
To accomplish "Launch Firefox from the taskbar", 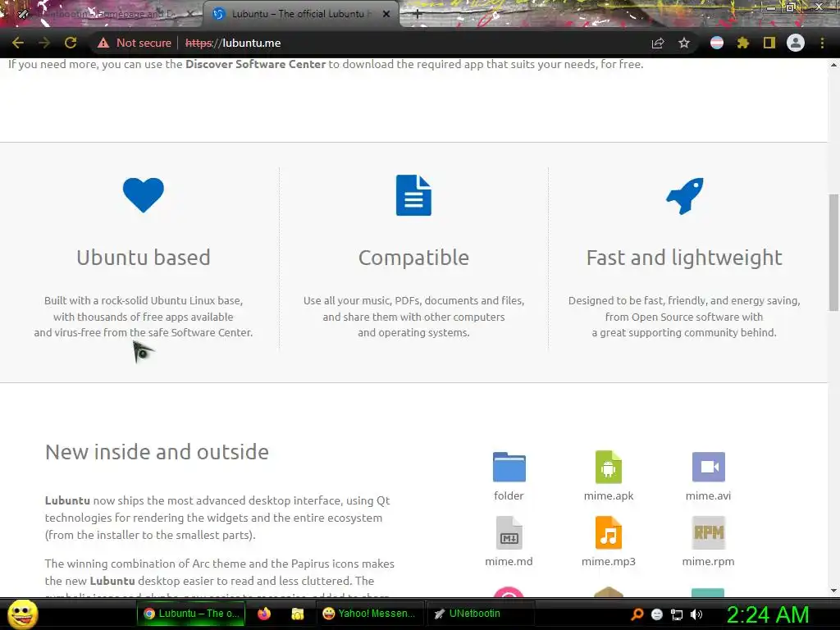I will (264, 614).
